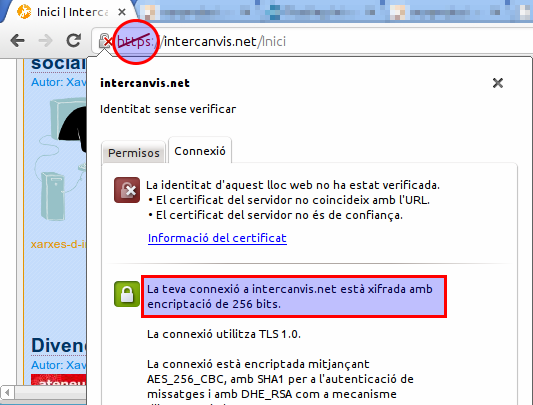Click the red unverified identity lock icon

[127, 190]
